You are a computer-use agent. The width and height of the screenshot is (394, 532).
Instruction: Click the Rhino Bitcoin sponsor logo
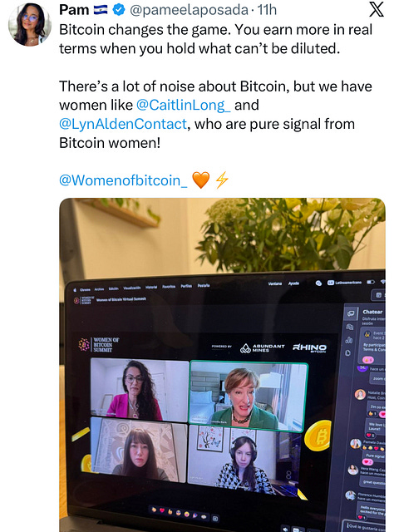309,347
